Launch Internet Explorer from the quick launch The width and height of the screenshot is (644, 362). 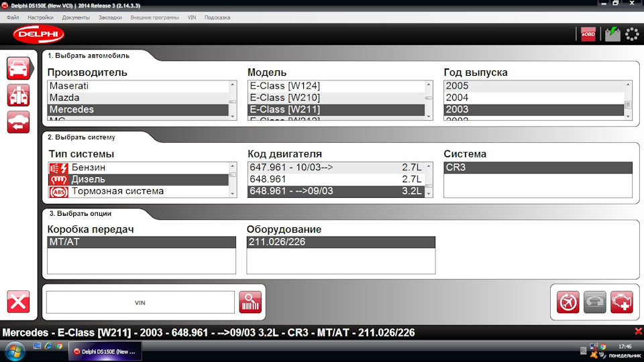(x=48, y=347)
